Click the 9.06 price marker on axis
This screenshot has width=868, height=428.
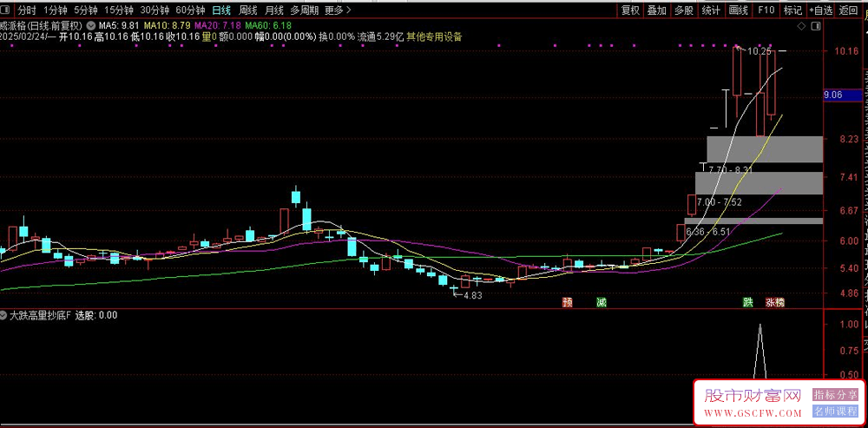833,95
